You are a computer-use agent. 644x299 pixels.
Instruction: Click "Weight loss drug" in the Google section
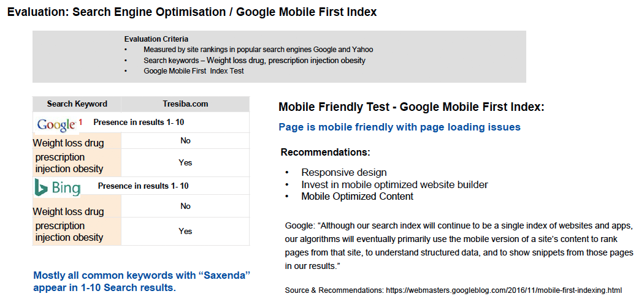tap(69, 143)
